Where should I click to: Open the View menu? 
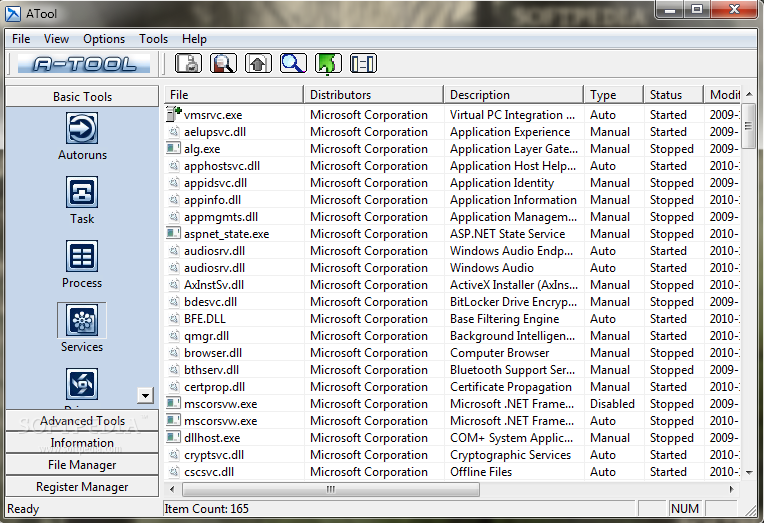pyautogui.click(x=56, y=39)
